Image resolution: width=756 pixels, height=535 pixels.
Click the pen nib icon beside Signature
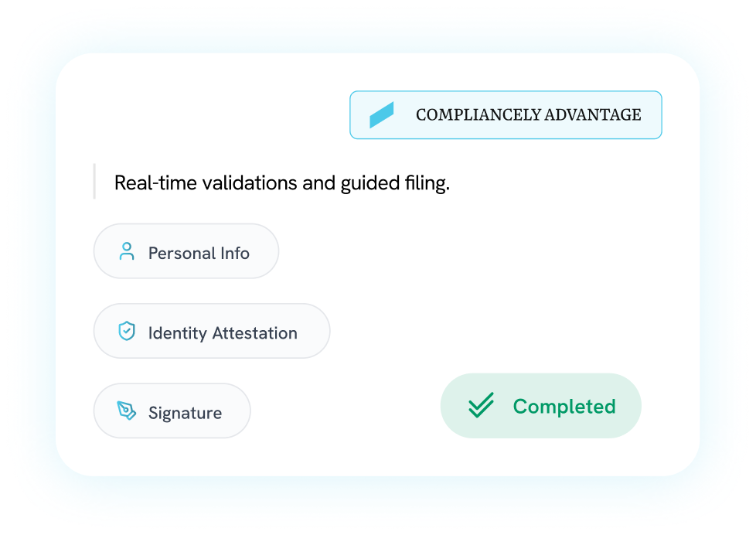point(127,411)
